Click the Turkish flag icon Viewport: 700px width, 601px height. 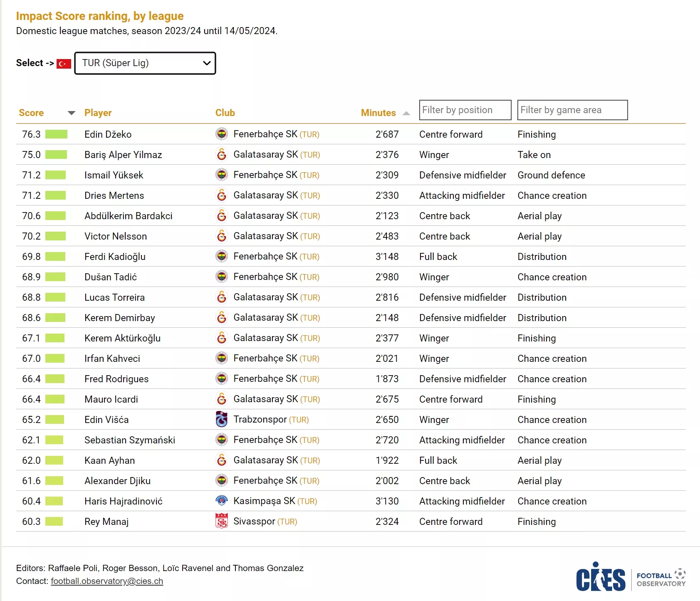[64, 64]
